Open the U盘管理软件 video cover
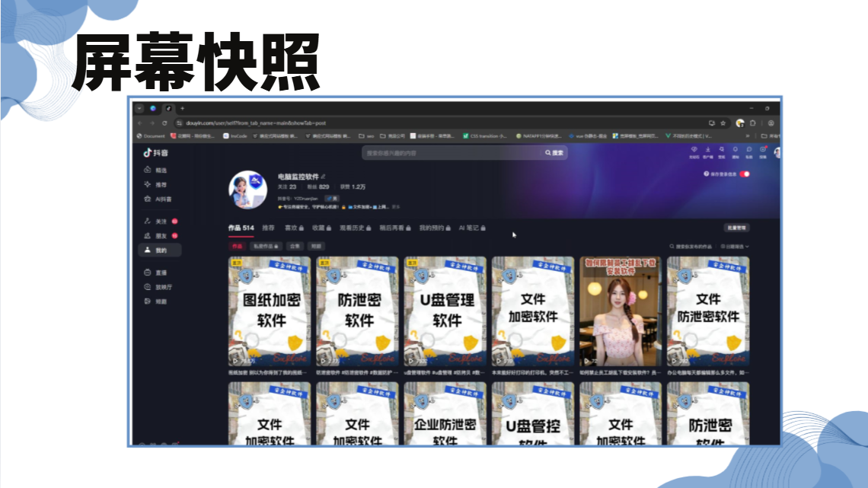This screenshot has height=488, width=868. pos(445,311)
